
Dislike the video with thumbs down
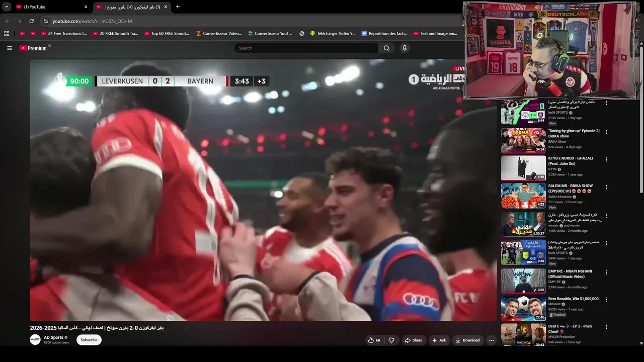(x=391, y=340)
